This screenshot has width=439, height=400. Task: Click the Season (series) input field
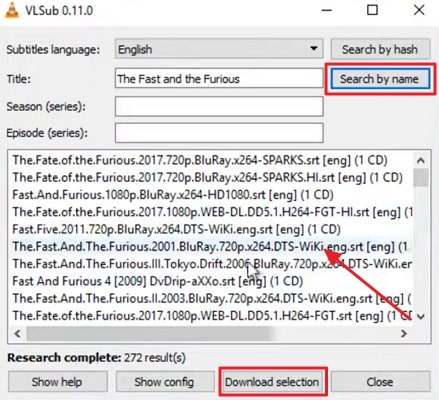219,107
